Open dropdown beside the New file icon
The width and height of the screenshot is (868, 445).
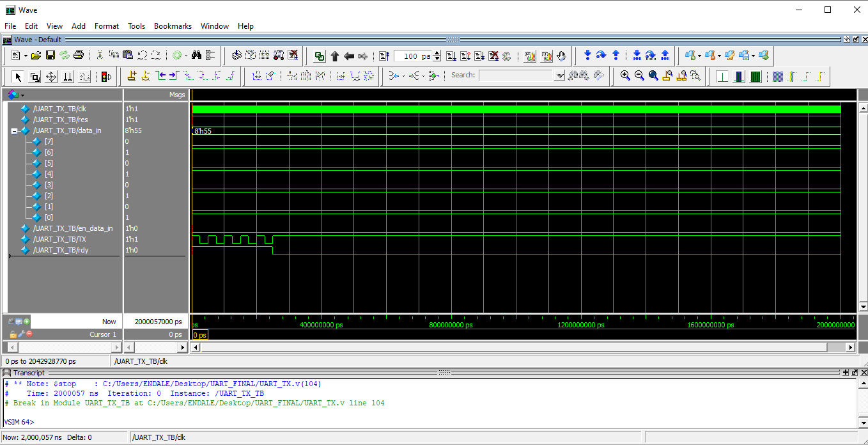tap(24, 56)
